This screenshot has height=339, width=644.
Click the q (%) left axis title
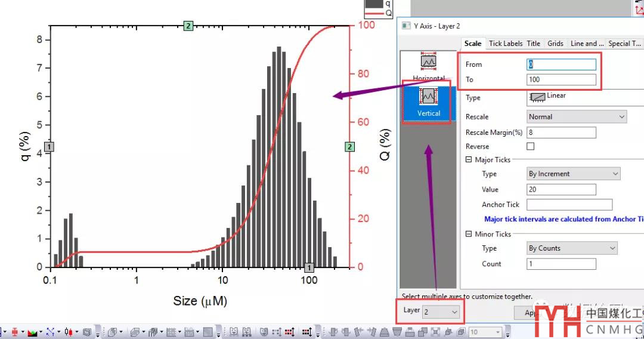25,146
